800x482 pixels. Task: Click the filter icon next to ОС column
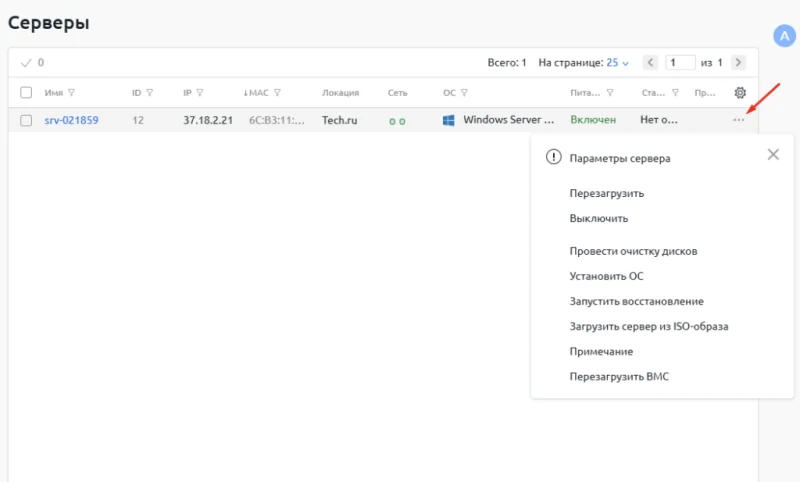point(465,93)
